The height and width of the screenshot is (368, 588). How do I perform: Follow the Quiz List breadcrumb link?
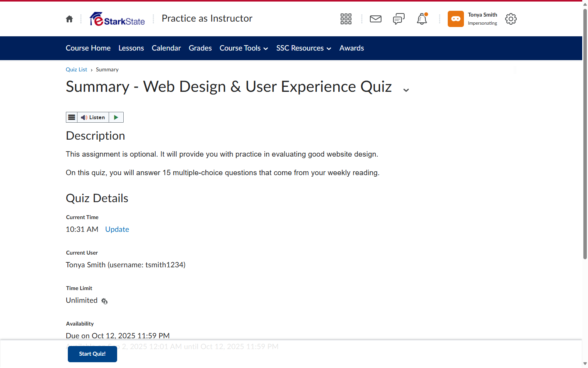pos(76,69)
